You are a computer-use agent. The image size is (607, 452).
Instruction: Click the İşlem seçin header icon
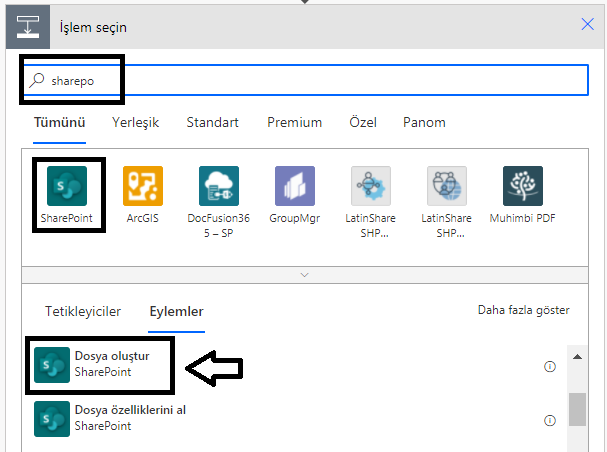[28, 27]
